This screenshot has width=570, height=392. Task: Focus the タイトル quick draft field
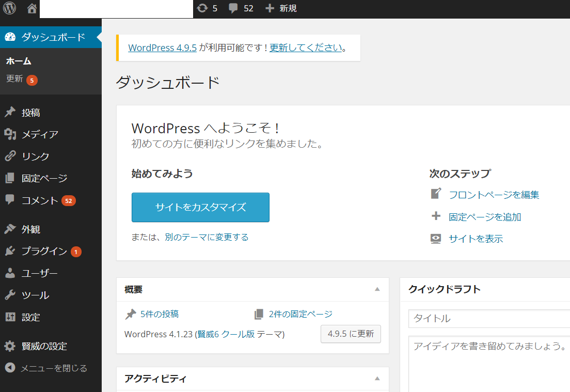(489, 319)
